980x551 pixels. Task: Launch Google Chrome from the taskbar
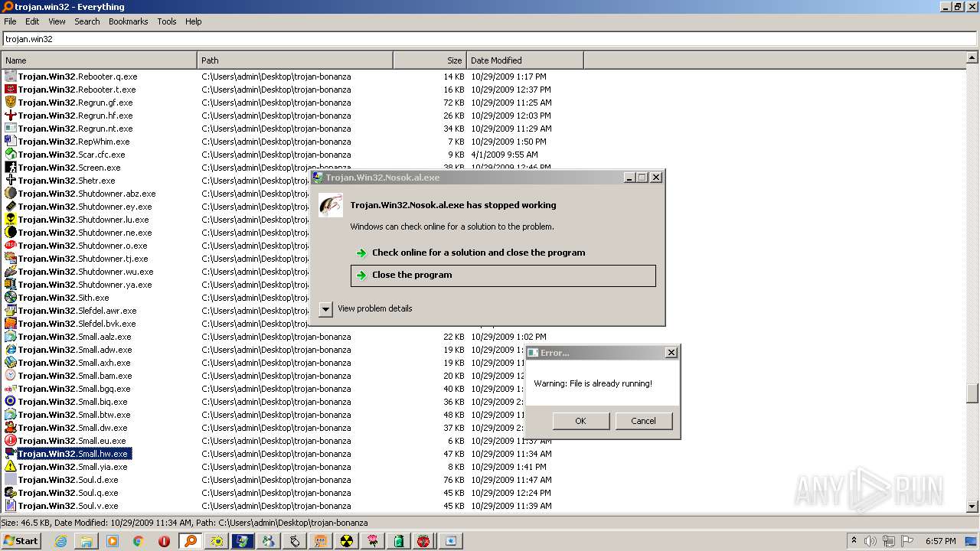(x=139, y=541)
